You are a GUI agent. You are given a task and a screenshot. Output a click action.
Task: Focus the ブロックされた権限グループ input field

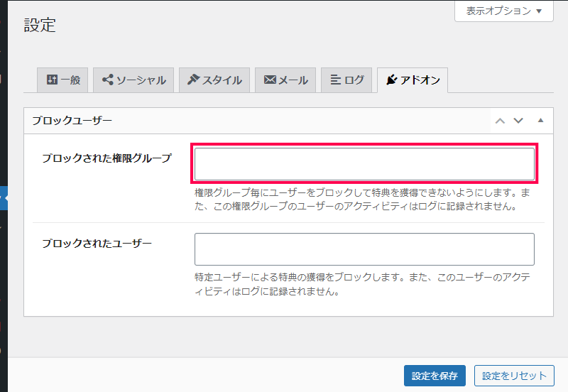pyautogui.click(x=364, y=164)
